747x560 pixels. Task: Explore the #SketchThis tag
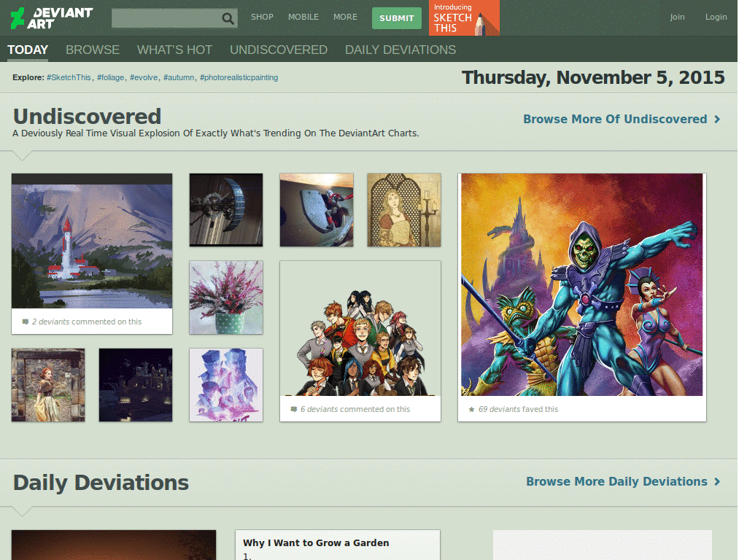[69, 77]
